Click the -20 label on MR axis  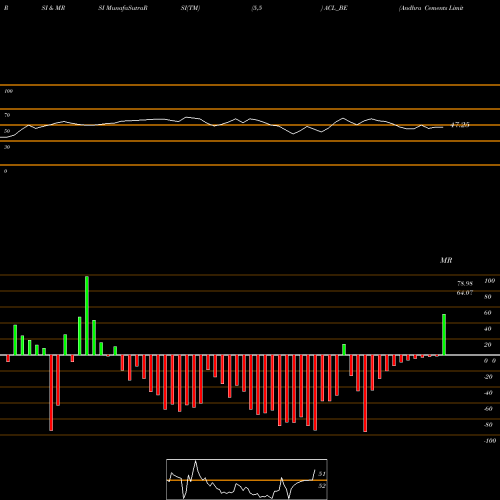pos(488,377)
